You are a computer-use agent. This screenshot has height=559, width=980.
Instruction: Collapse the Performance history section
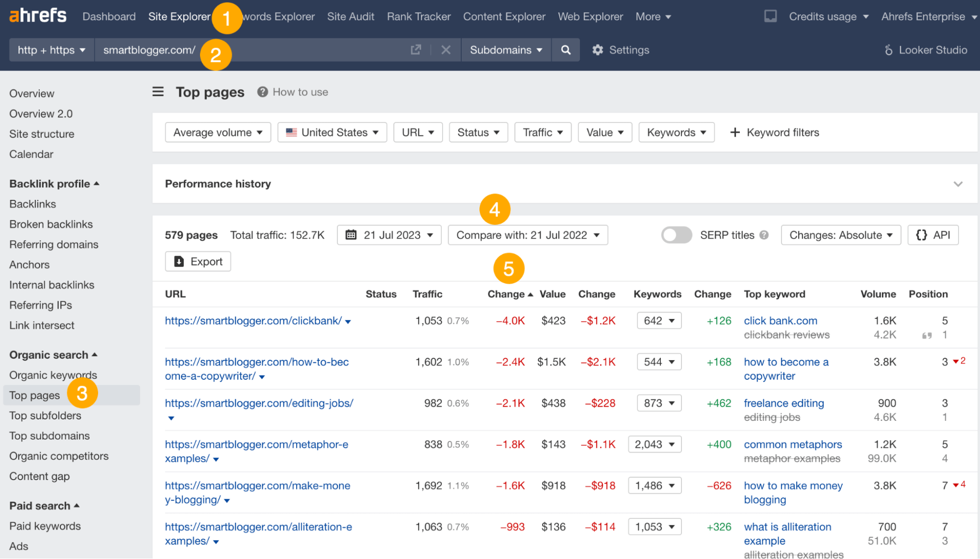[x=958, y=184]
